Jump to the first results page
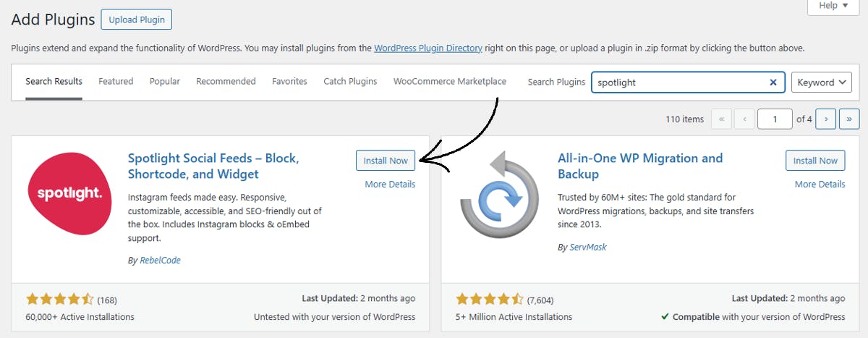 (x=721, y=119)
